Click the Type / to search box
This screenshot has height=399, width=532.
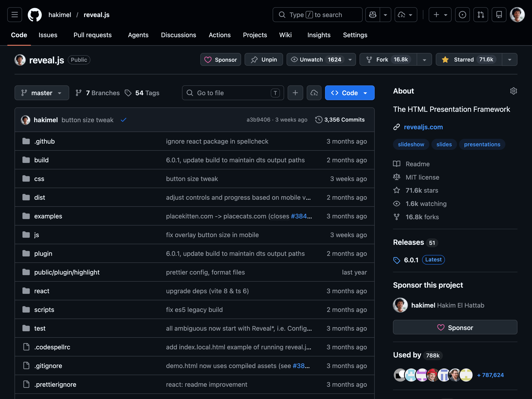[x=318, y=15]
